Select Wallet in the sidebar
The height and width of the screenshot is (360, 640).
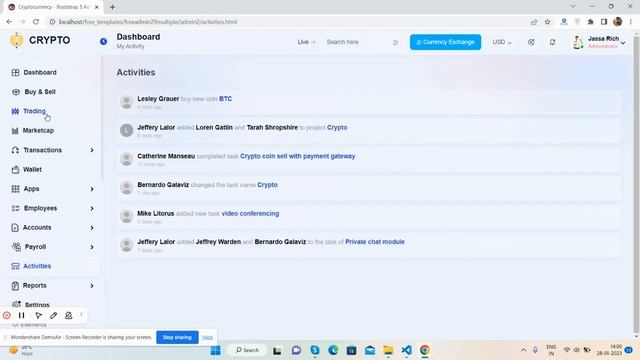[32, 169]
